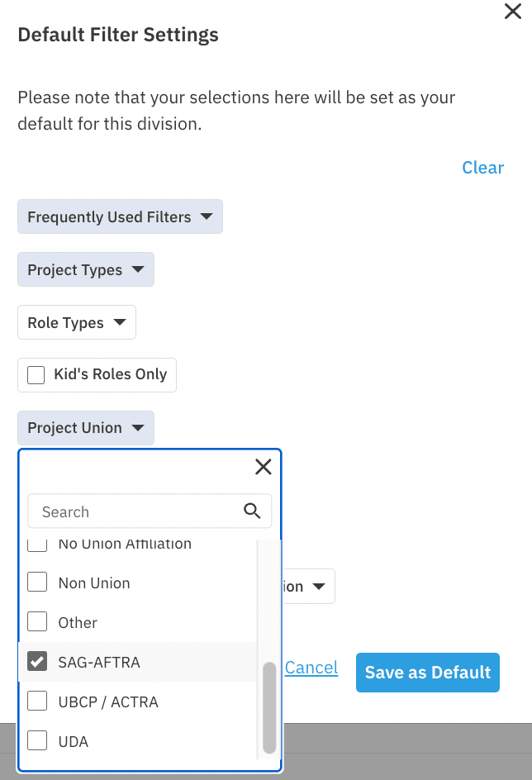
Task: Click the union list scrollbar thumb
Action: coord(269,708)
